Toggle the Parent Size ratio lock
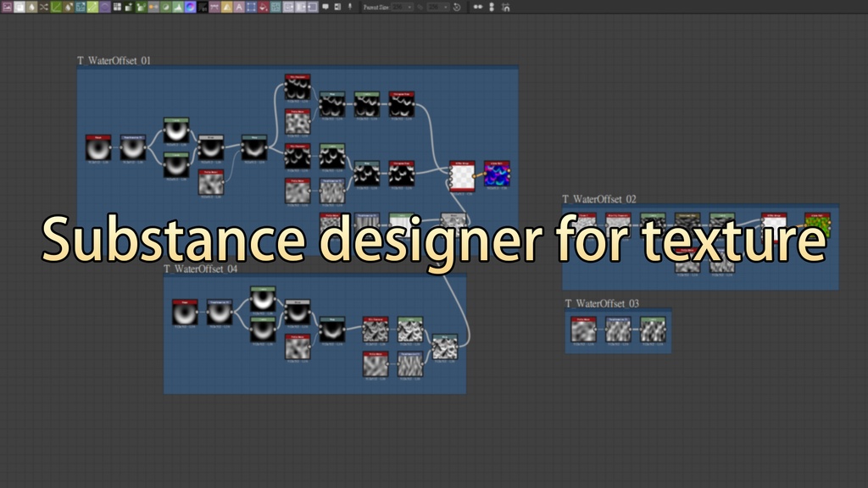868x488 pixels. pos(420,7)
